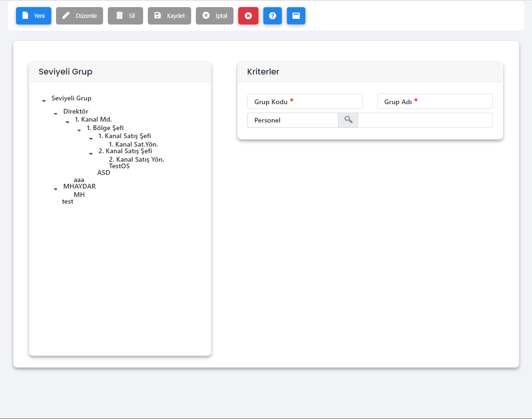Click the İptal (cancel) button

(x=214, y=16)
